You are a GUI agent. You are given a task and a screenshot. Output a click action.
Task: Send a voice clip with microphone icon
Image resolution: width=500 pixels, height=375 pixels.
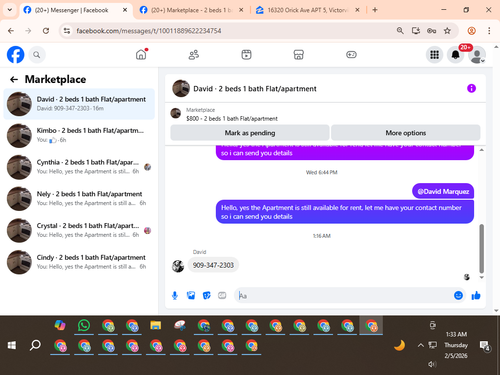click(x=175, y=295)
